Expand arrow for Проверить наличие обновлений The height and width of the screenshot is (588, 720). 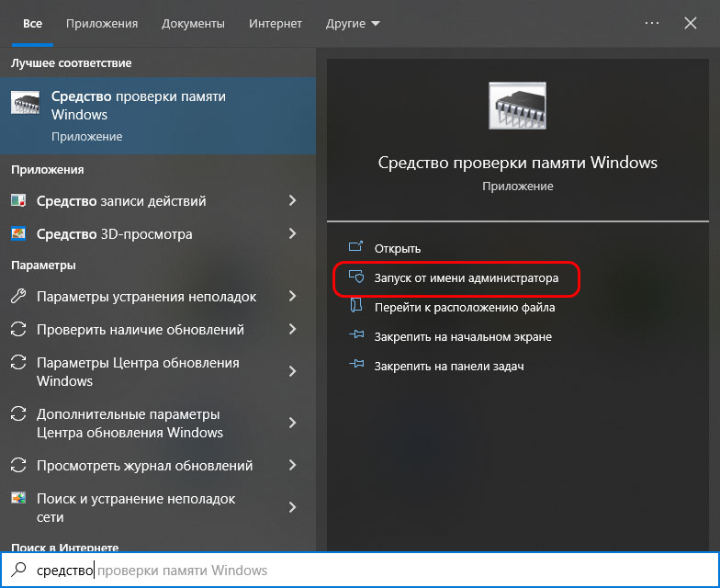click(x=292, y=329)
